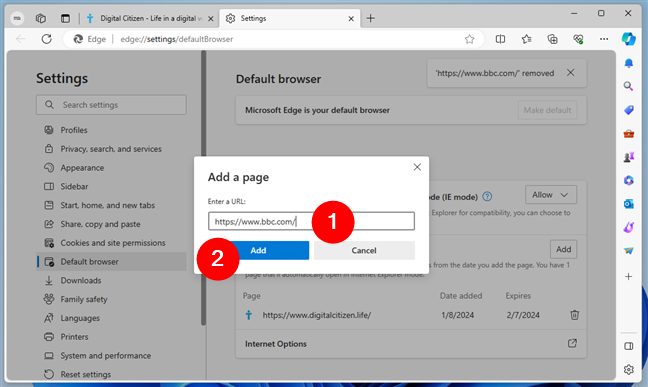
Task: Open sidebar Outlook icon
Action: (629, 204)
